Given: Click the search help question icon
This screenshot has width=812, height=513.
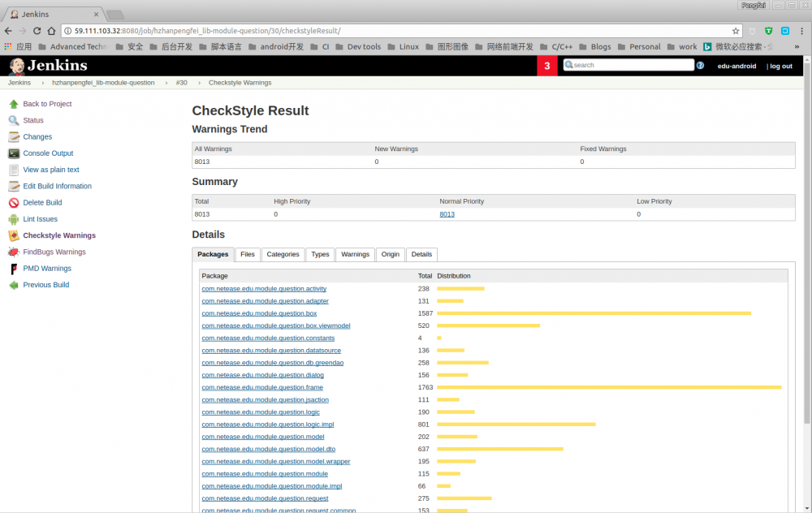Looking at the screenshot, I should pyautogui.click(x=700, y=65).
